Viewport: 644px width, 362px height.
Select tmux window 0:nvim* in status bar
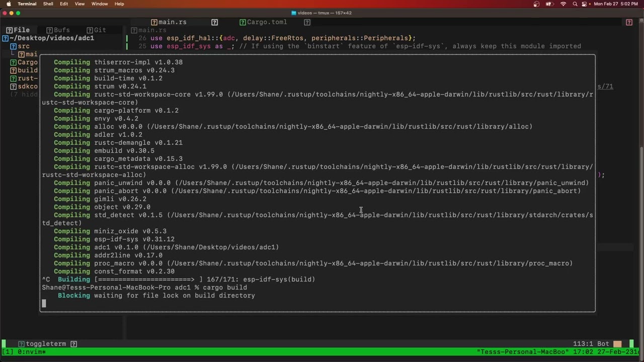point(32,352)
